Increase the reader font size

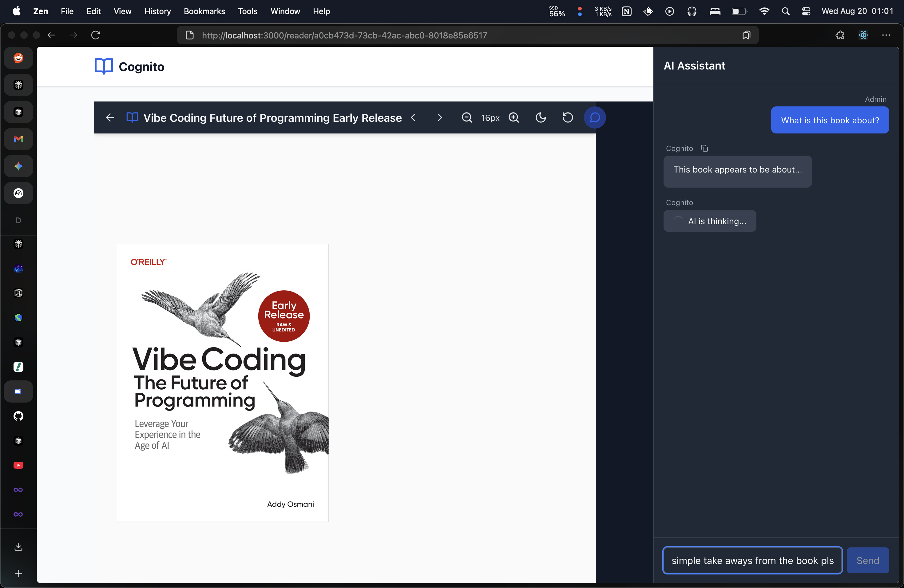pyautogui.click(x=514, y=118)
